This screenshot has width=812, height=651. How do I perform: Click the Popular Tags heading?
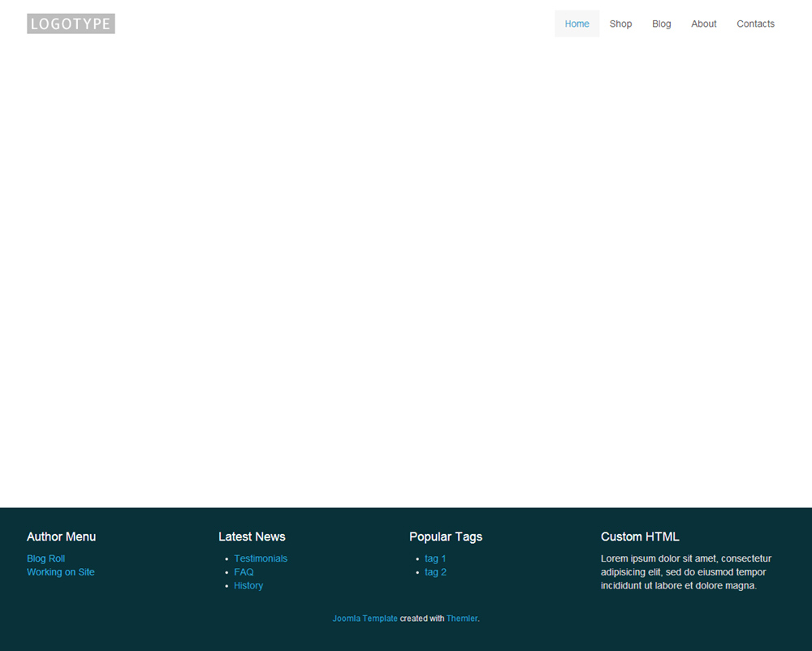pyautogui.click(x=446, y=537)
